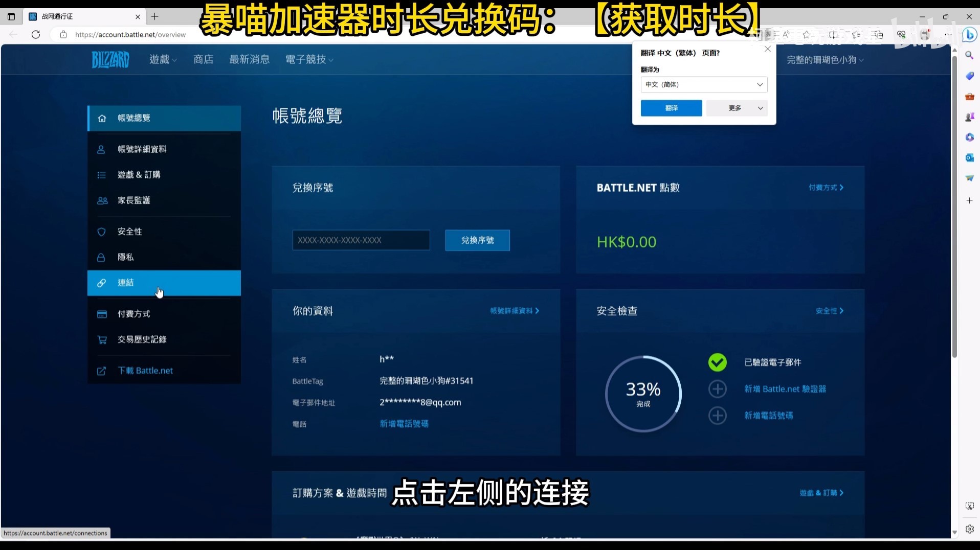Click the home icon beside 帳號總覽
The height and width of the screenshot is (550, 980).
(x=102, y=118)
